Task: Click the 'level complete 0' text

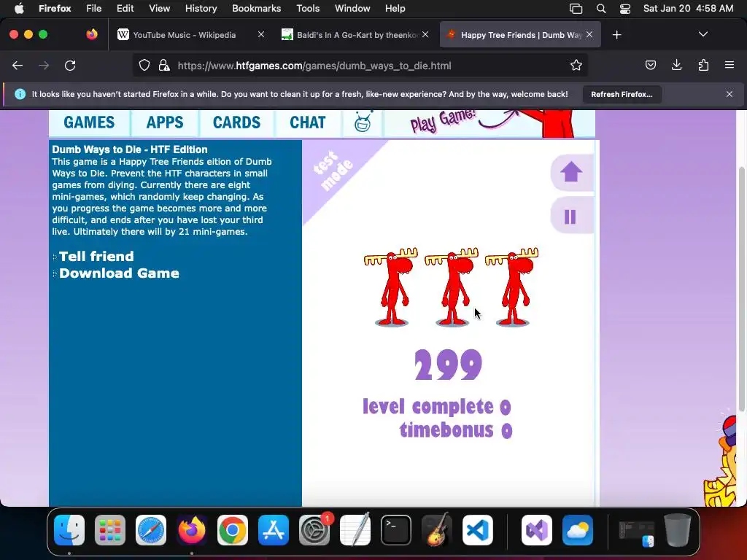Action: coord(437,407)
